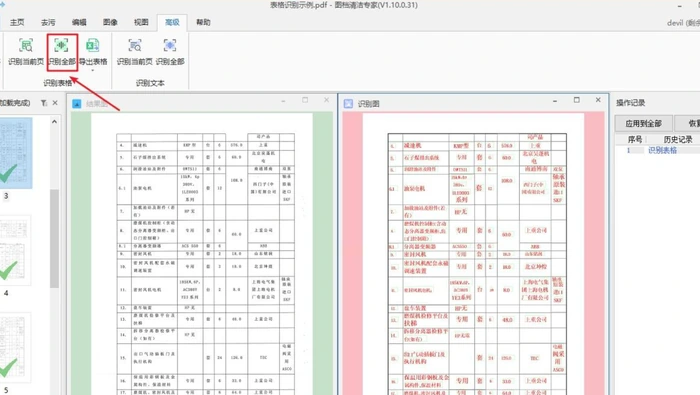The width and height of the screenshot is (700, 395).
Task: Click the thumbnail panel scroll-up arrow
Action: (x=54, y=121)
